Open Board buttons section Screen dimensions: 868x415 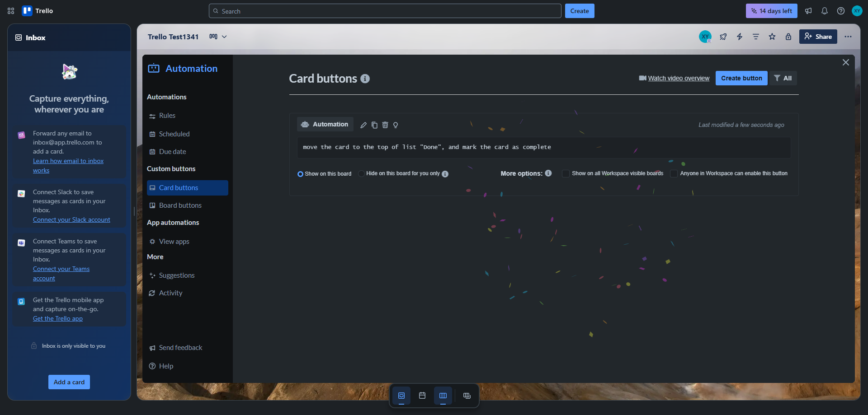click(187, 205)
